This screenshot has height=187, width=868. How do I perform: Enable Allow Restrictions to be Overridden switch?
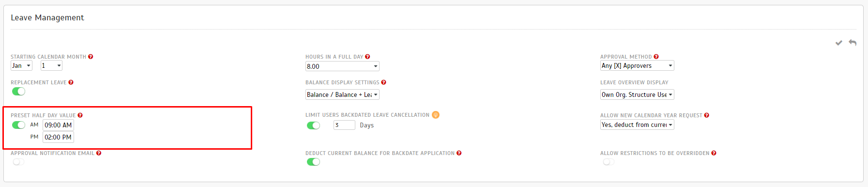click(609, 162)
